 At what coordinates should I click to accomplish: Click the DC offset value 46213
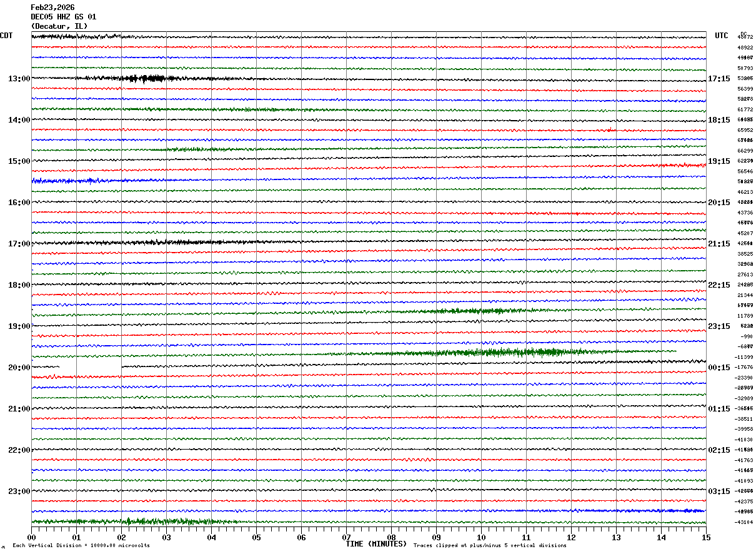coord(745,192)
